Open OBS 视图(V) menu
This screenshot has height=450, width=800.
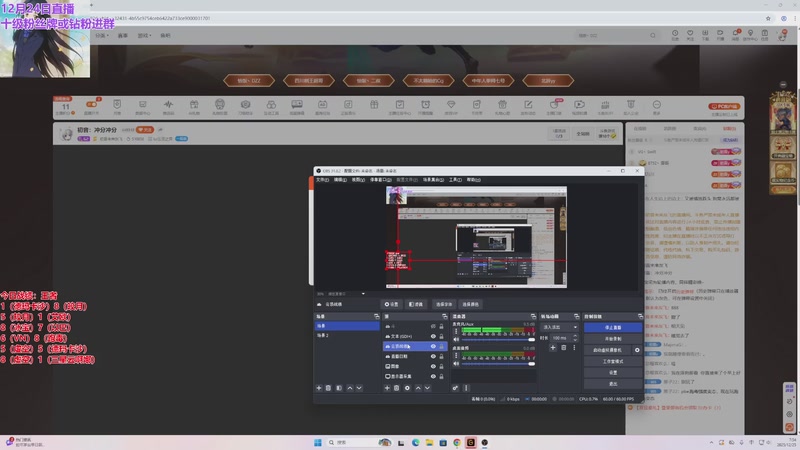tap(358, 180)
